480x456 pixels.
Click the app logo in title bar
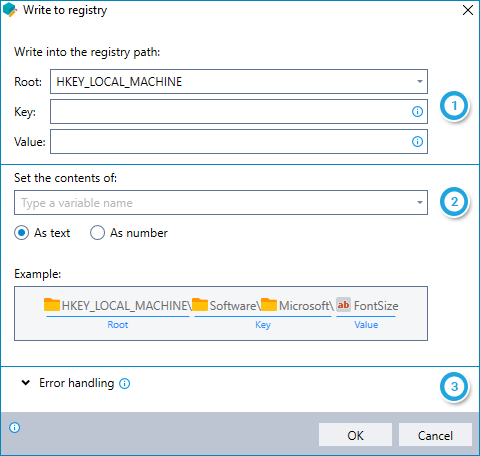(x=10, y=10)
